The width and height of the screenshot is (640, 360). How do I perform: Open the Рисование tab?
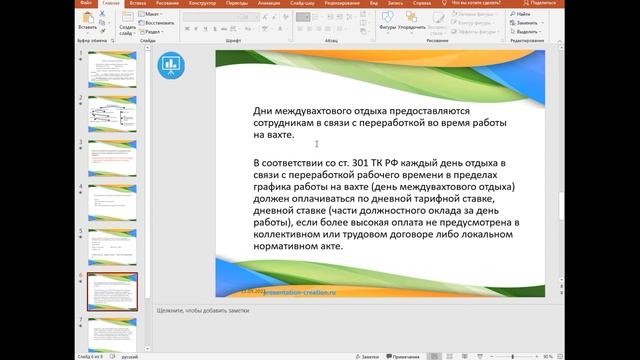(167, 3)
